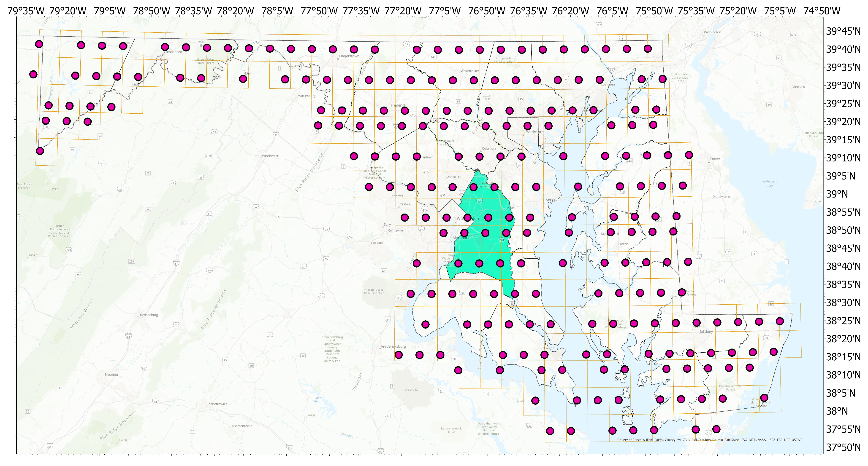Click the Charlottesville map label
The image size is (868, 466).
coord(217,404)
